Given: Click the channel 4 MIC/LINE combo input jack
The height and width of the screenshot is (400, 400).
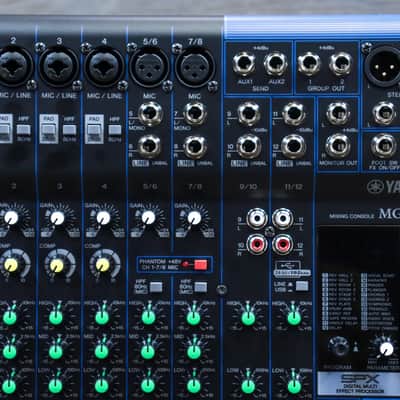Looking at the screenshot, I should coord(104,67).
